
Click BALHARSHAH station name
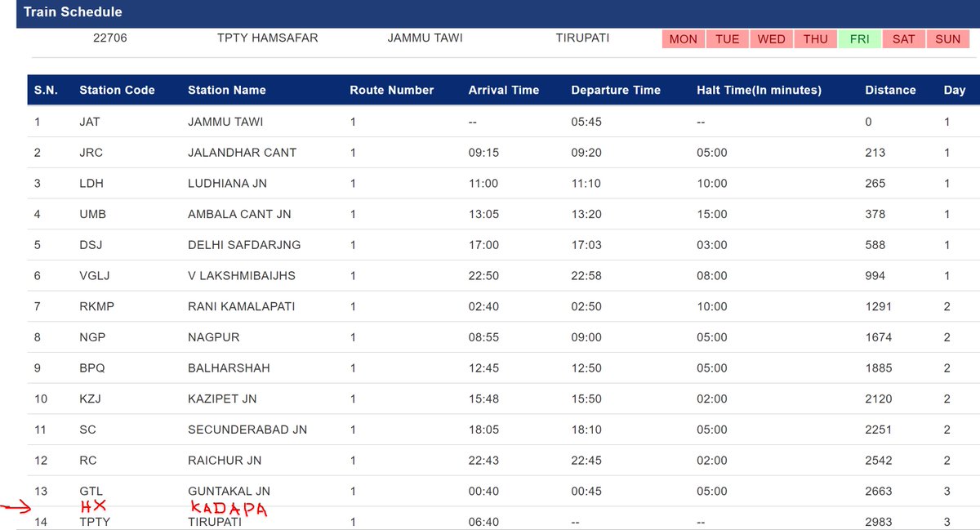click(x=229, y=368)
